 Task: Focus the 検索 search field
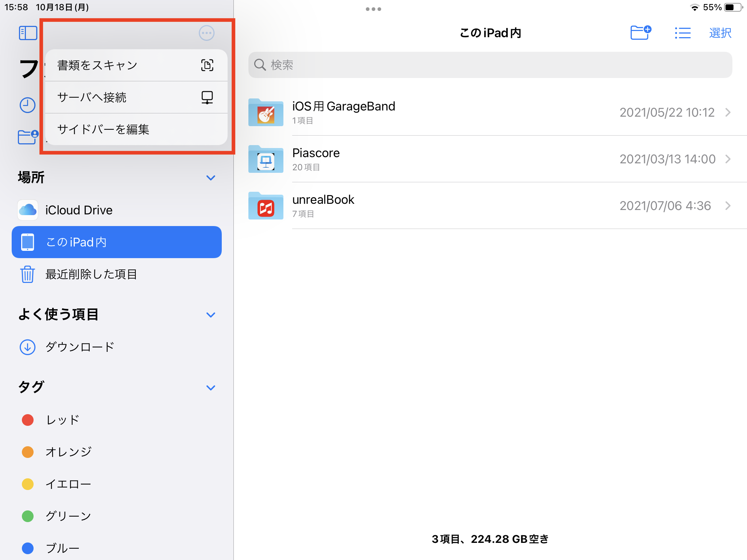490,65
